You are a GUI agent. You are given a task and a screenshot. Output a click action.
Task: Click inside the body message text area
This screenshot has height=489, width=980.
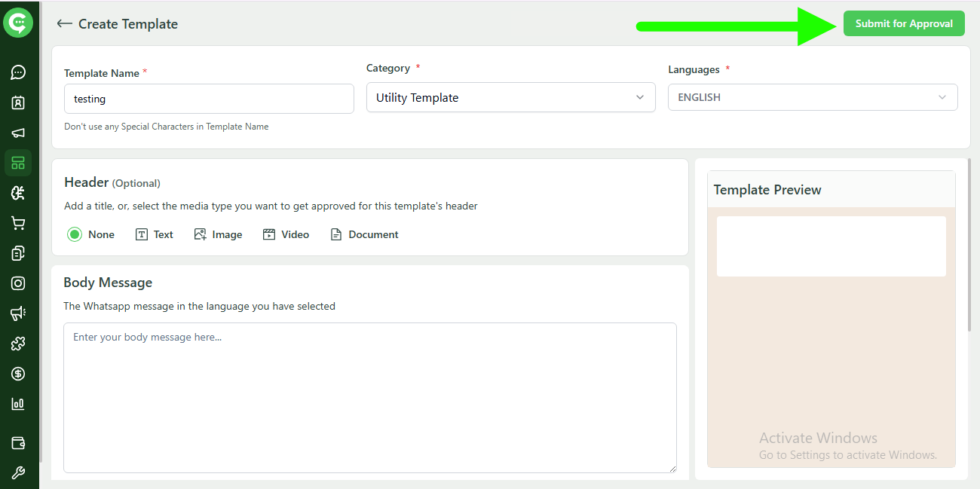[369, 398]
